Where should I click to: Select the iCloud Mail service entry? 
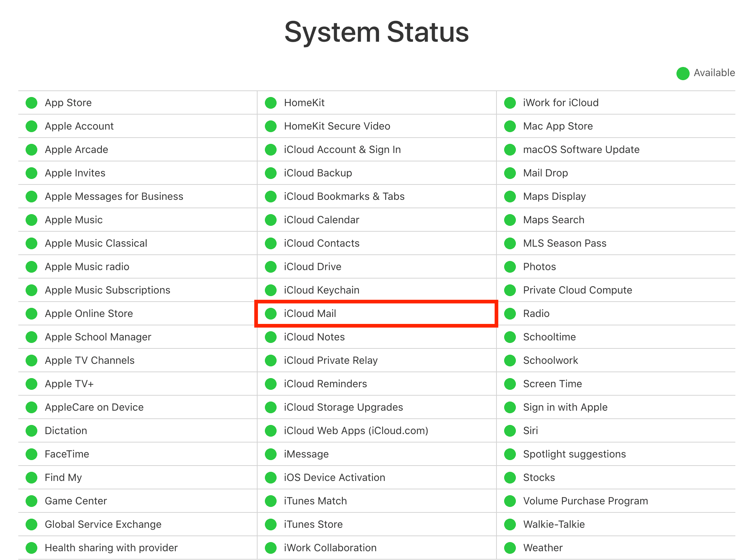click(x=310, y=314)
